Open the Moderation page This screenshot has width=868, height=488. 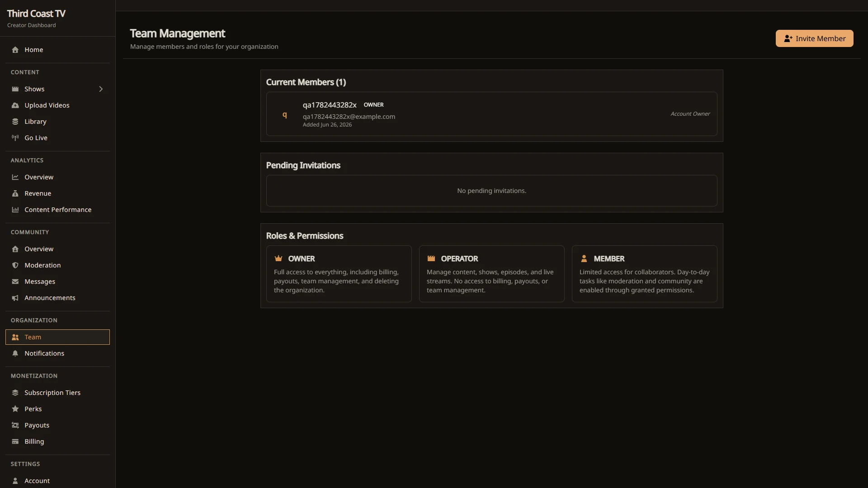[57, 265]
